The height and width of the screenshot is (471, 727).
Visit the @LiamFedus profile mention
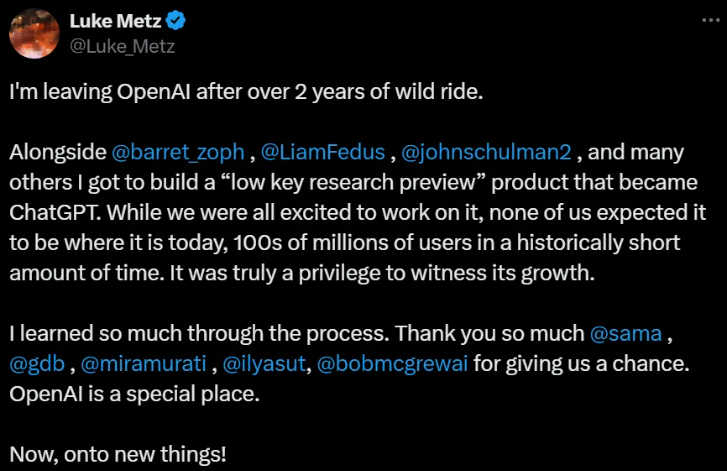click(x=324, y=152)
